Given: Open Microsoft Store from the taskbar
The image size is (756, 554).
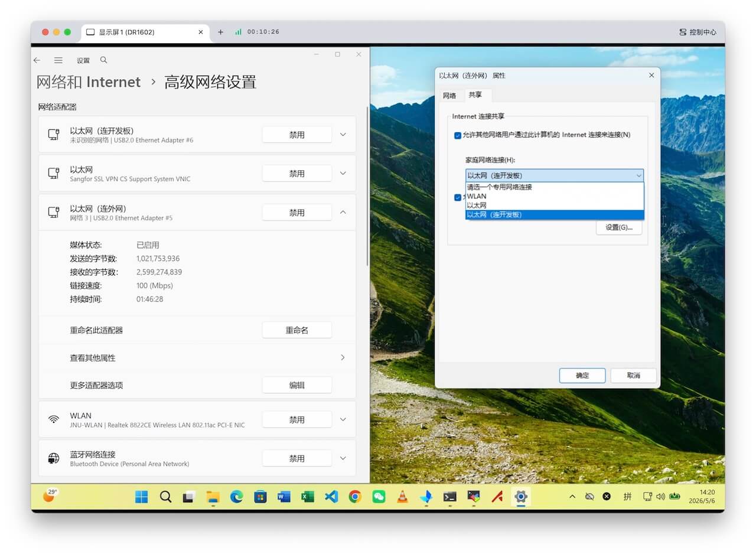Looking at the screenshot, I should pos(260,497).
